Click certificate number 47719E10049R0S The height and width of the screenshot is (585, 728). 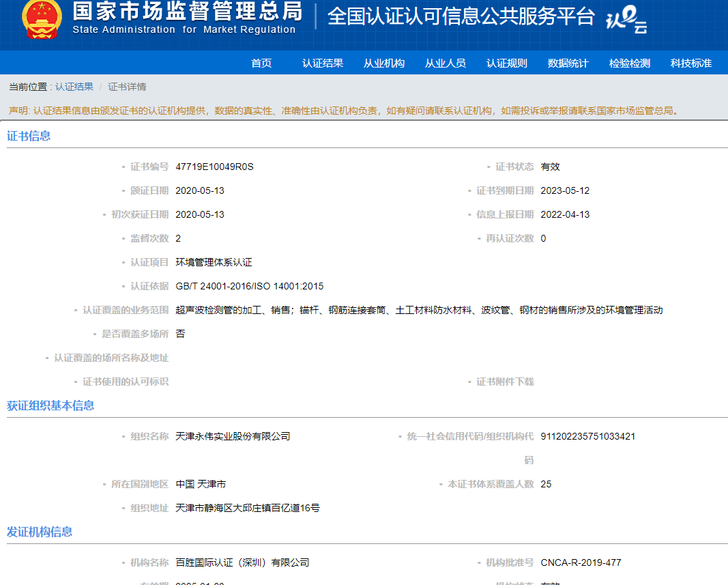[x=214, y=167]
